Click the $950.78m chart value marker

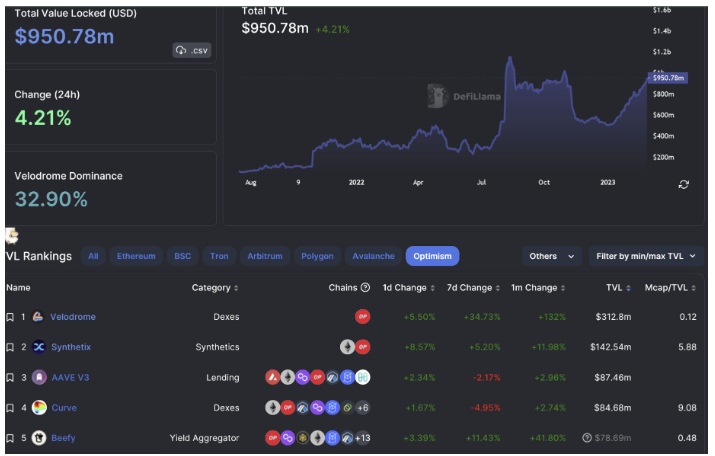(x=668, y=78)
